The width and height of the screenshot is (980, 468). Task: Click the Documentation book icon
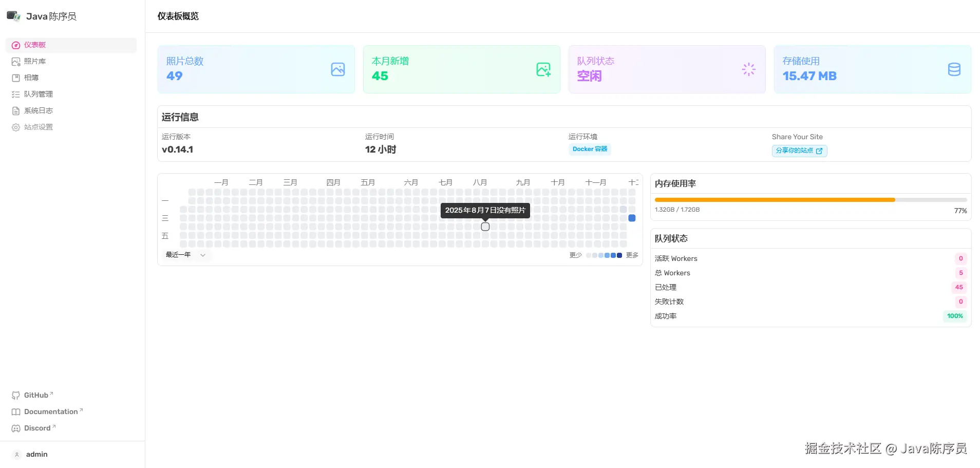click(16, 412)
